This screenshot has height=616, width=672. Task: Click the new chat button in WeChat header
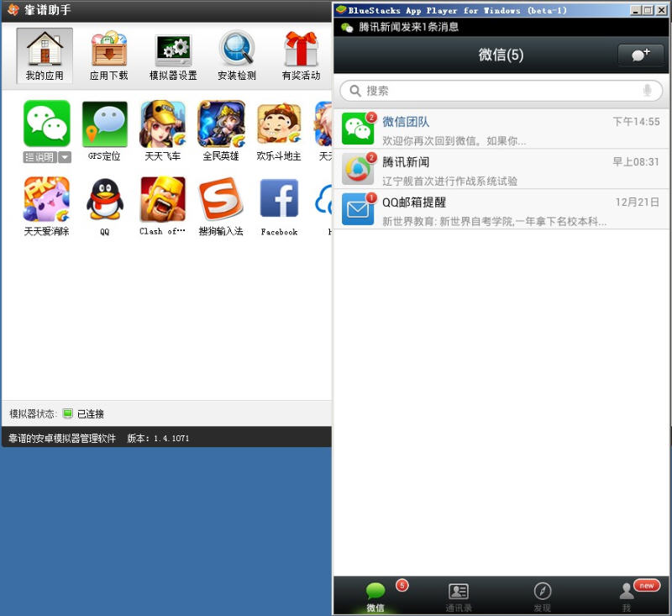coord(640,55)
